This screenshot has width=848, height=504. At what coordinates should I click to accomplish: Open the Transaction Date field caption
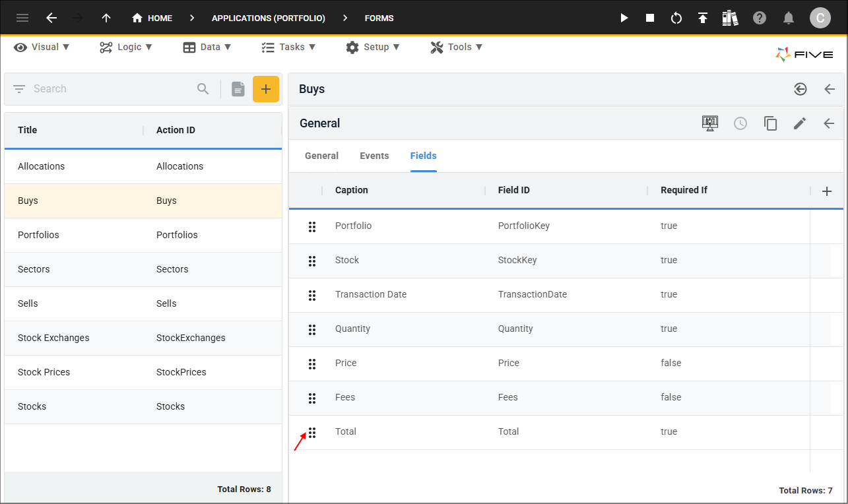click(x=371, y=294)
